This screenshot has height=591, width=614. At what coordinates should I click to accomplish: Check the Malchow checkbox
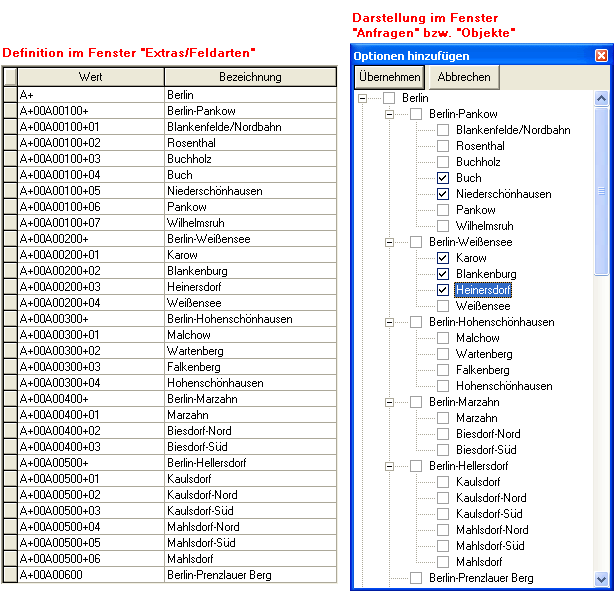tap(443, 338)
